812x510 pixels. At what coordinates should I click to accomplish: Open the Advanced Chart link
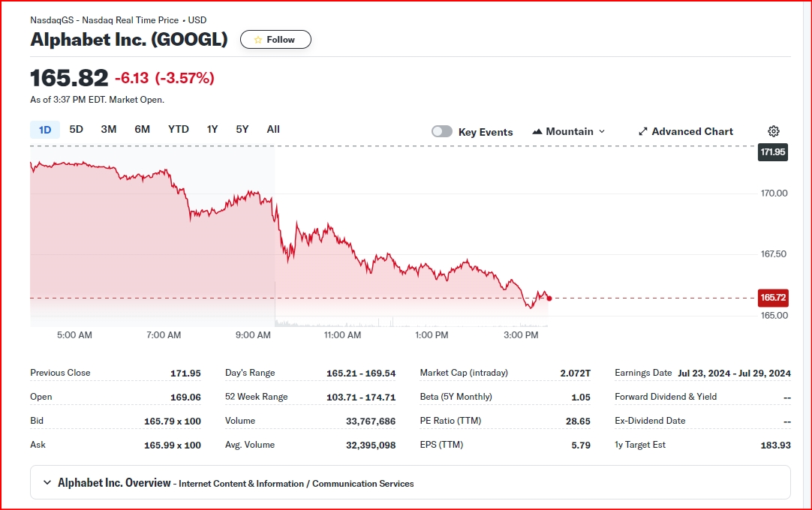tap(686, 131)
